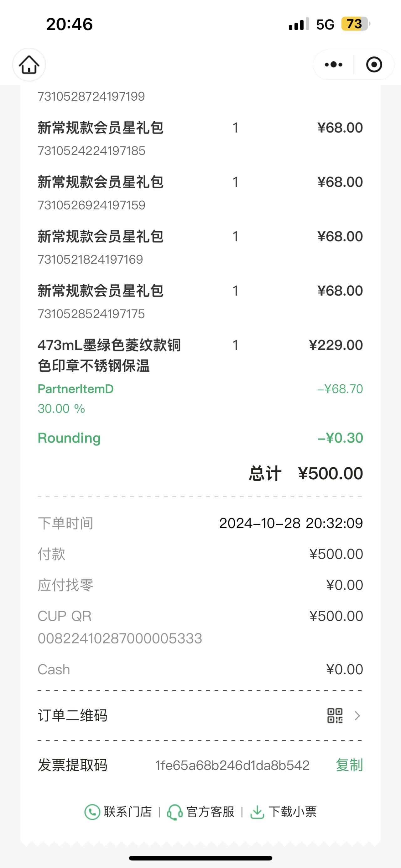Select 下载小票 download receipt link

point(293,812)
